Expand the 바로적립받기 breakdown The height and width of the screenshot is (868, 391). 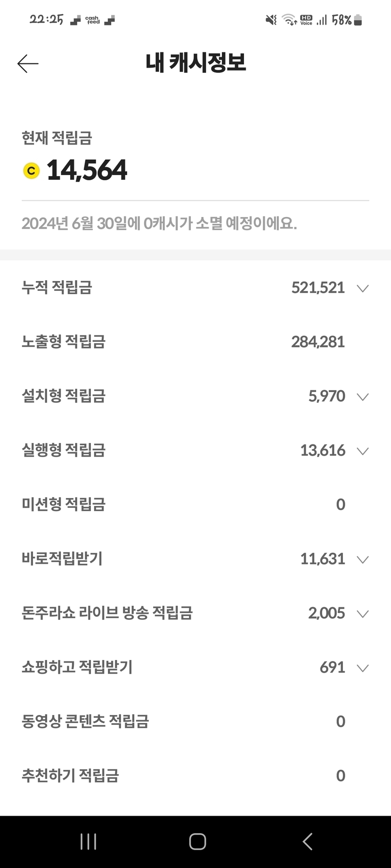pos(362,559)
